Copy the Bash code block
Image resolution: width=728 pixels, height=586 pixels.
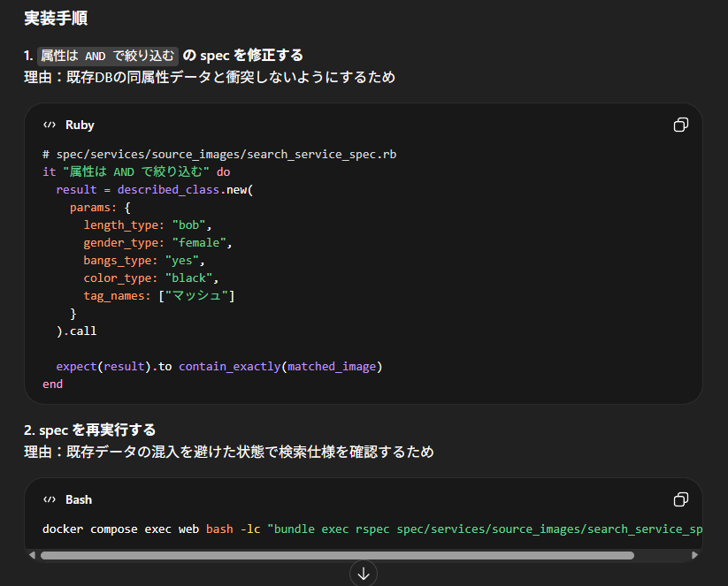tap(680, 499)
